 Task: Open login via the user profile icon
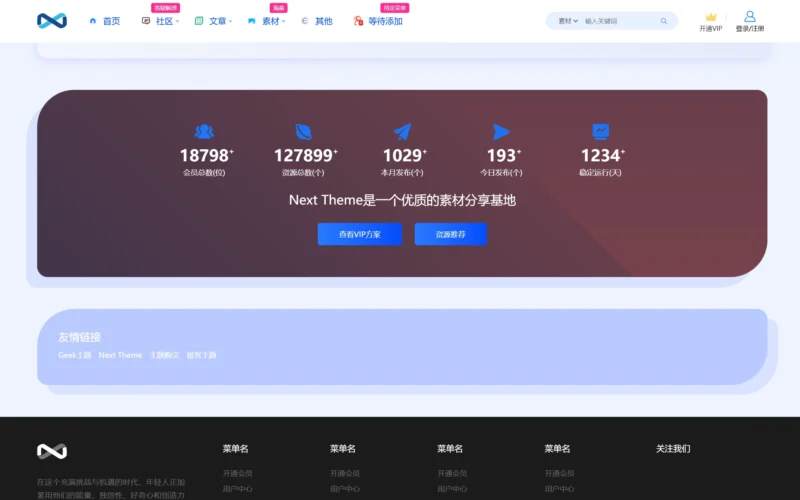750,17
